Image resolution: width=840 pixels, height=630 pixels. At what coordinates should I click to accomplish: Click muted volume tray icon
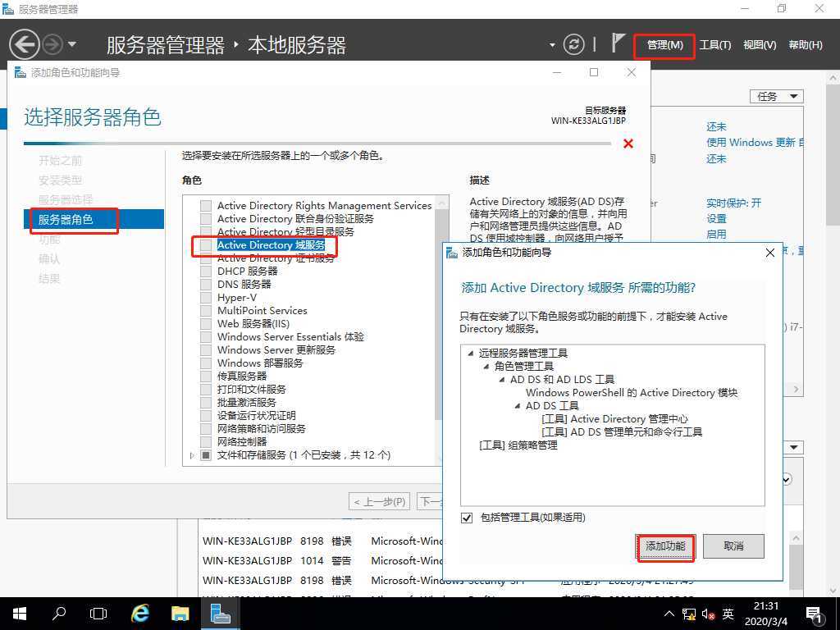pyautogui.click(x=708, y=614)
